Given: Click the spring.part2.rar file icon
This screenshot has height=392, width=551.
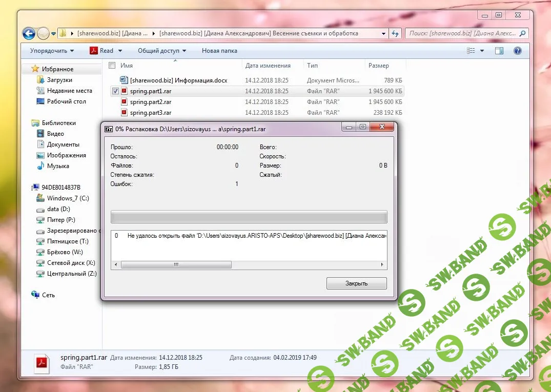Looking at the screenshot, I should pyautogui.click(x=124, y=102).
